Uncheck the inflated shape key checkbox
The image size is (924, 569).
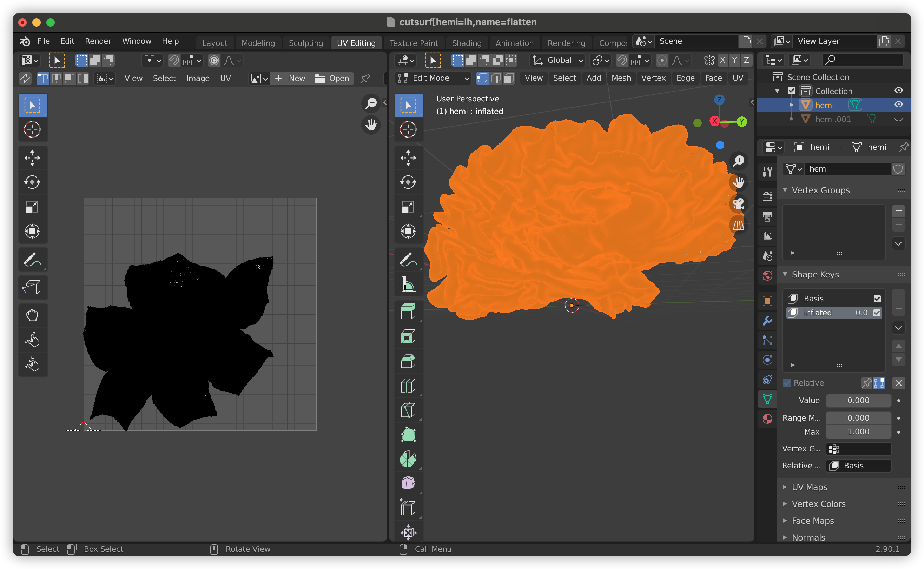click(878, 312)
